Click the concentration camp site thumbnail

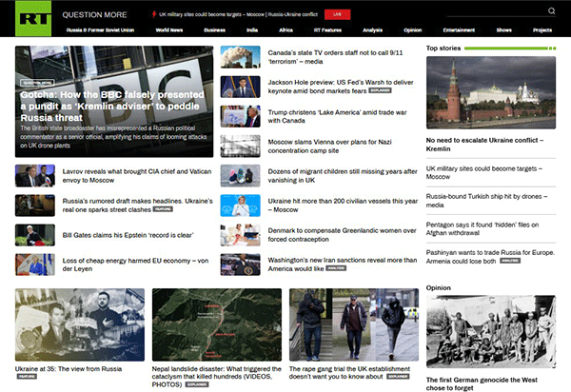click(241, 146)
